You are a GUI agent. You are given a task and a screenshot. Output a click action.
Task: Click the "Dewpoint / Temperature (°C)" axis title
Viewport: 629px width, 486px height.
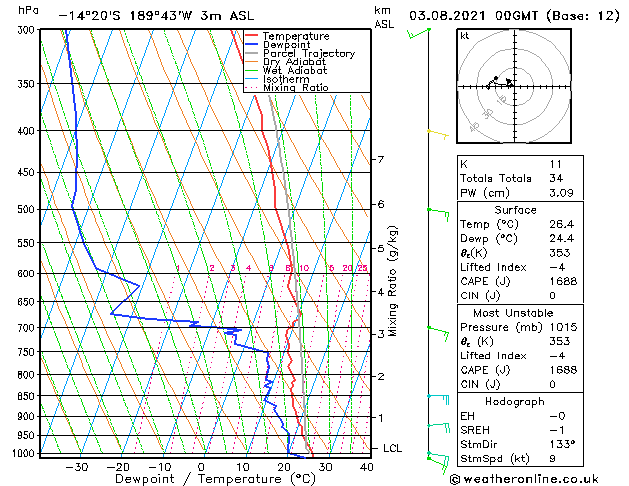tap(215, 479)
